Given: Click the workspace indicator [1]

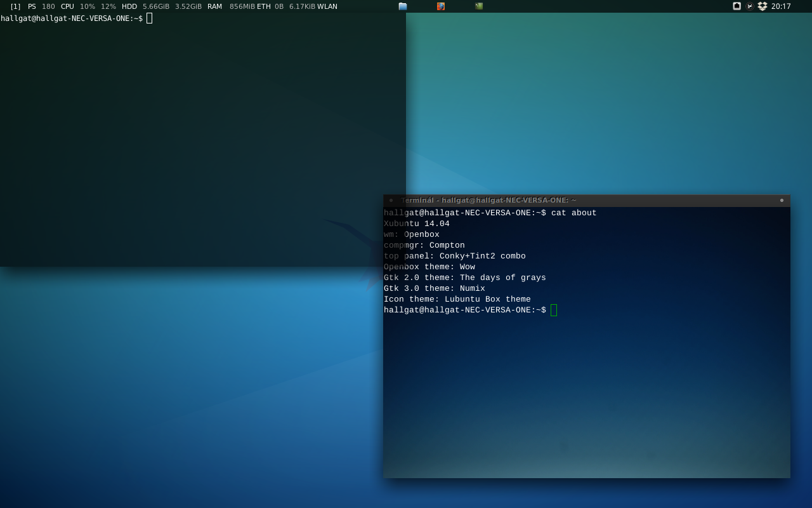Looking at the screenshot, I should [15, 6].
